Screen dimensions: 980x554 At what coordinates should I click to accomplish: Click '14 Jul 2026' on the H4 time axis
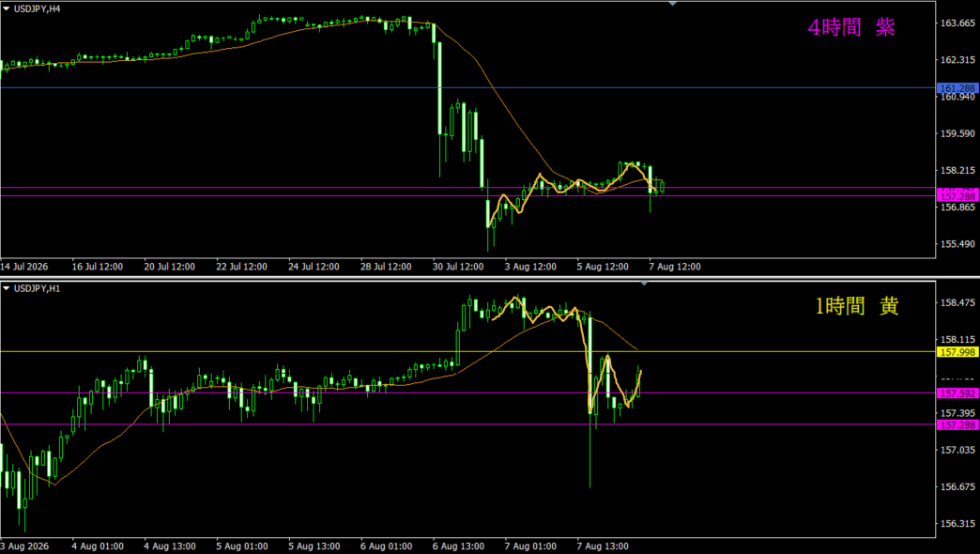click(x=23, y=267)
